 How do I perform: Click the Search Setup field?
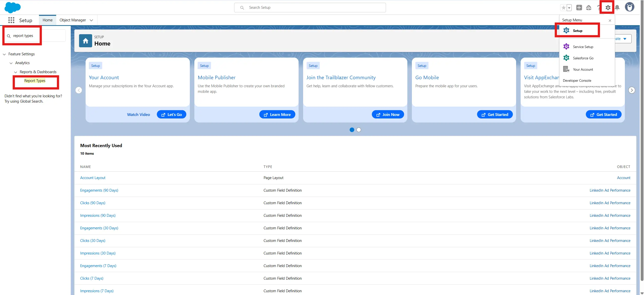(310, 8)
